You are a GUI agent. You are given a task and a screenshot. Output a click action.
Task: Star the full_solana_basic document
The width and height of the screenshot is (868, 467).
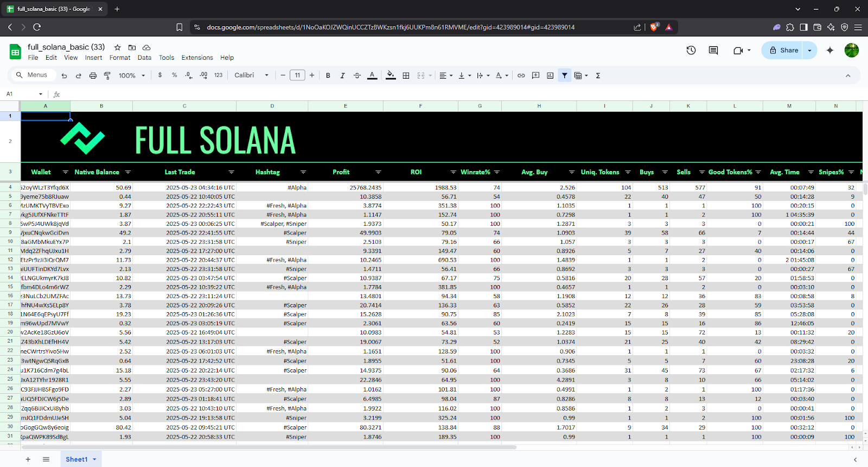[x=117, y=47]
